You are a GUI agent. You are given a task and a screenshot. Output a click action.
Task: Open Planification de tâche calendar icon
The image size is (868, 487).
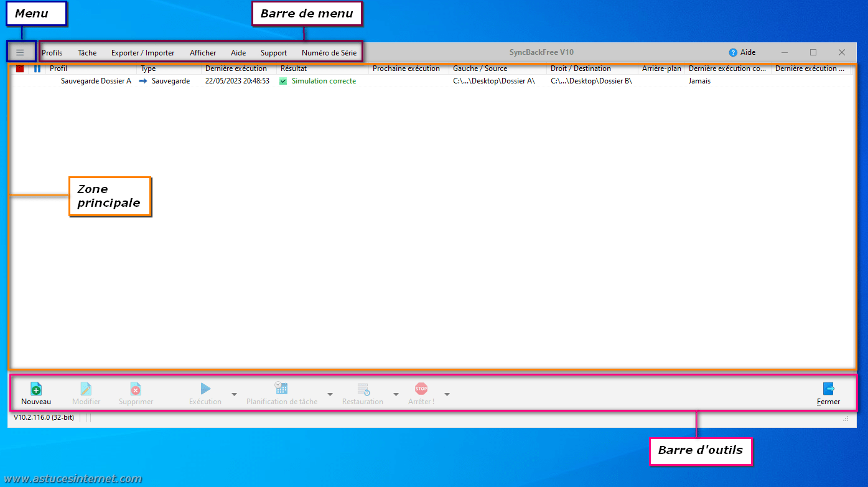pyautogui.click(x=281, y=389)
